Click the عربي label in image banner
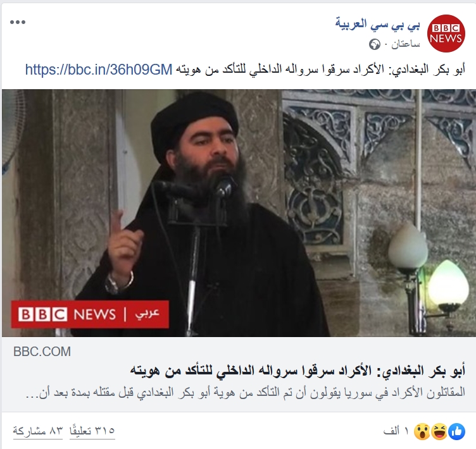The image size is (476, 449). click(147, 314)
